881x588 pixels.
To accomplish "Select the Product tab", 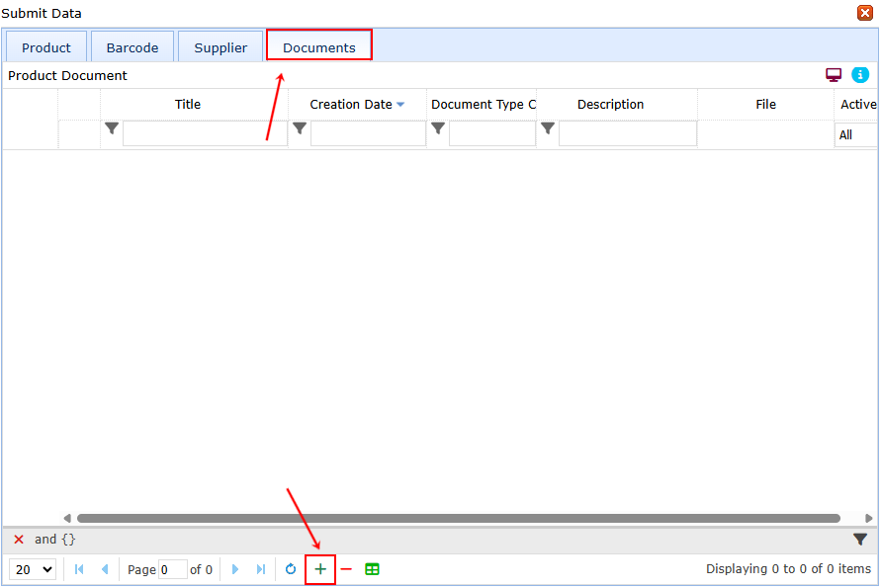I will tap(44, 46).
